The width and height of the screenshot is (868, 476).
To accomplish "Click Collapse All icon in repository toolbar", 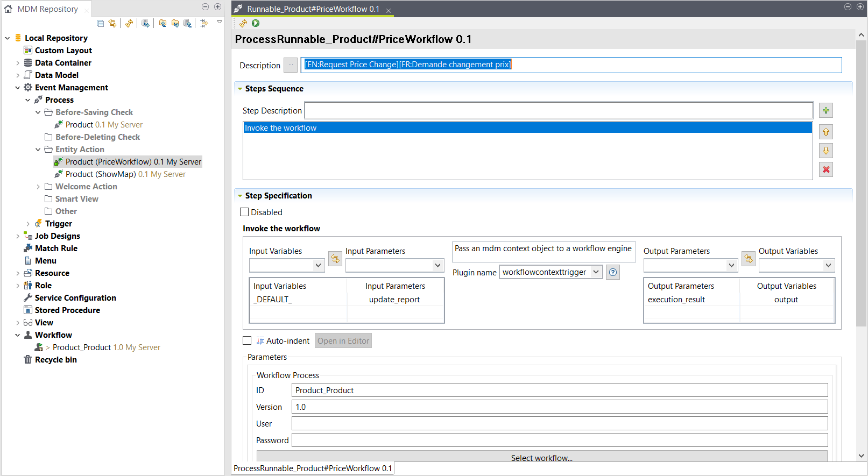I will (101, 23).
